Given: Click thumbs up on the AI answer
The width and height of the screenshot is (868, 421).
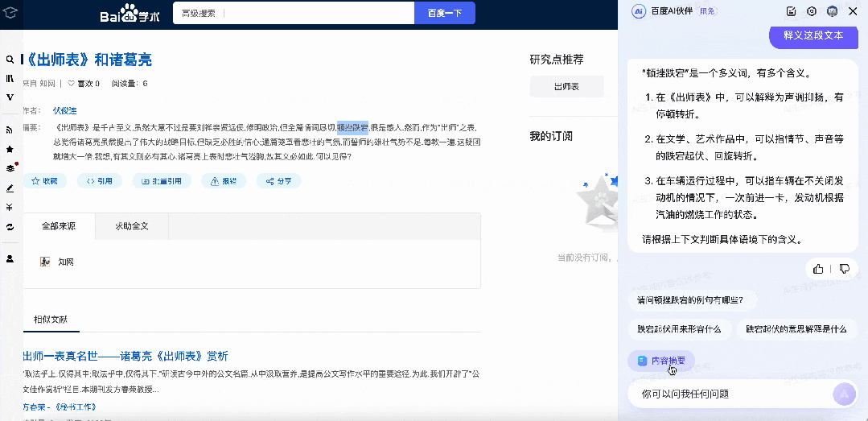Looking at the screenshot, I should point(818,269).
